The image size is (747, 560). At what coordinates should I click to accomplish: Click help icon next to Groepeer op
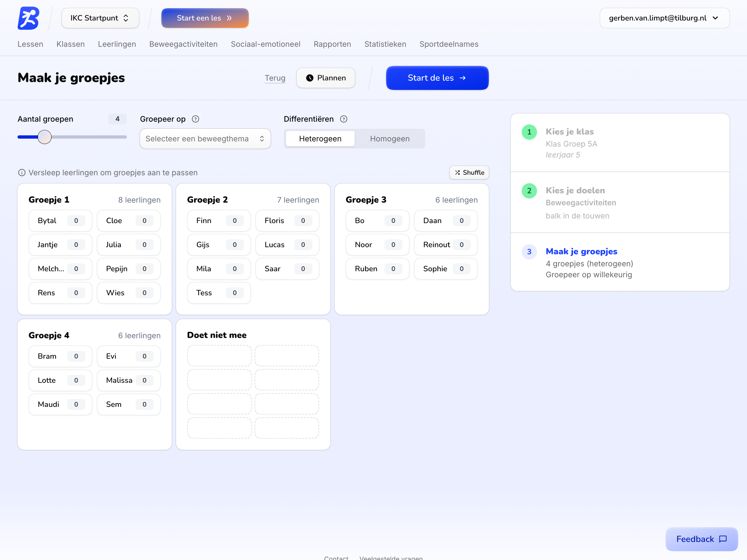pos(195,119)
